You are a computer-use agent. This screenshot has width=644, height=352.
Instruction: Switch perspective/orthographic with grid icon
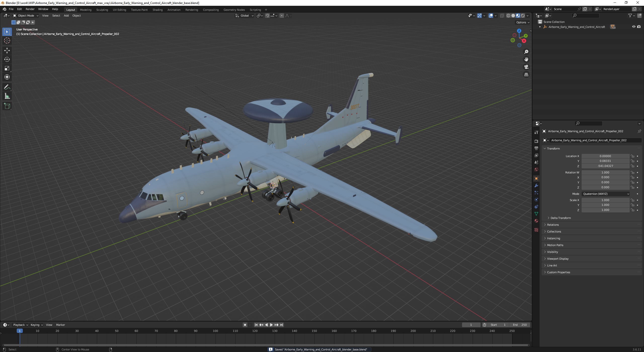point(526,74)
